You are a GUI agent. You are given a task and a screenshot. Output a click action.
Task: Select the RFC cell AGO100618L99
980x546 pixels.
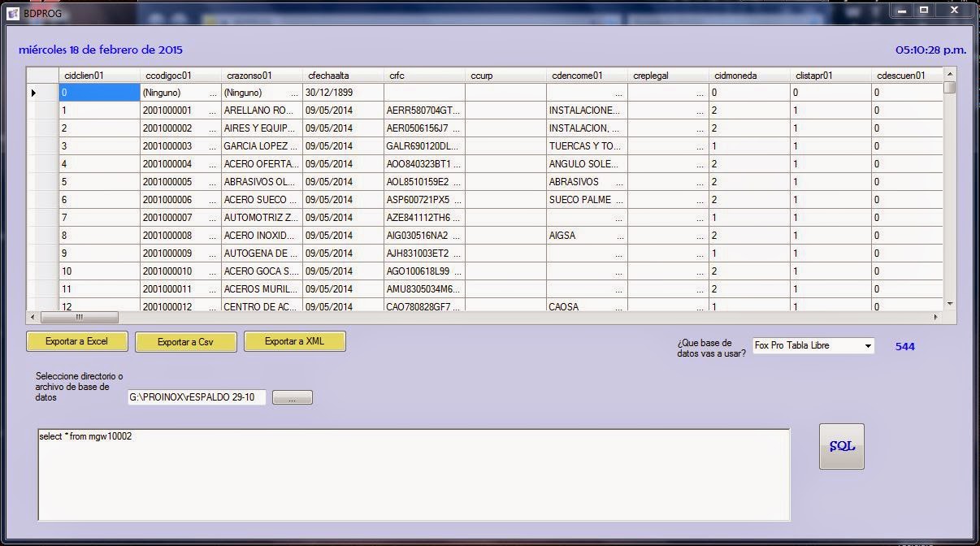(x=424, y=271)
